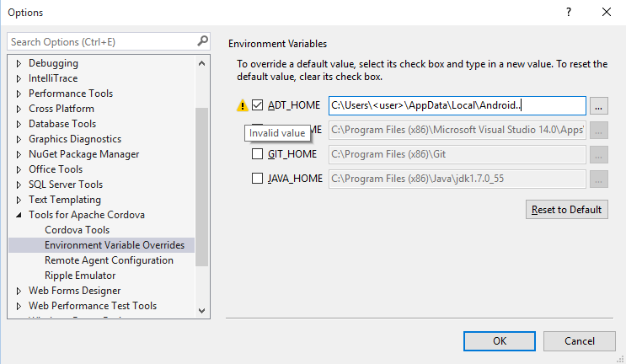Image resolution: width=626 pixels, height=364 pixels.
Task: Select the Text Templating category label
Action: pyautogui.click(x=65, y=200)
